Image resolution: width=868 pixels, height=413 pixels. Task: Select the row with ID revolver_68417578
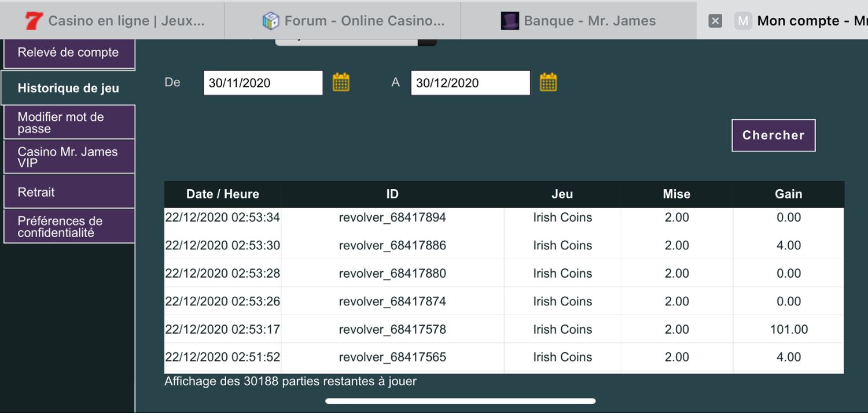(392, 329)
